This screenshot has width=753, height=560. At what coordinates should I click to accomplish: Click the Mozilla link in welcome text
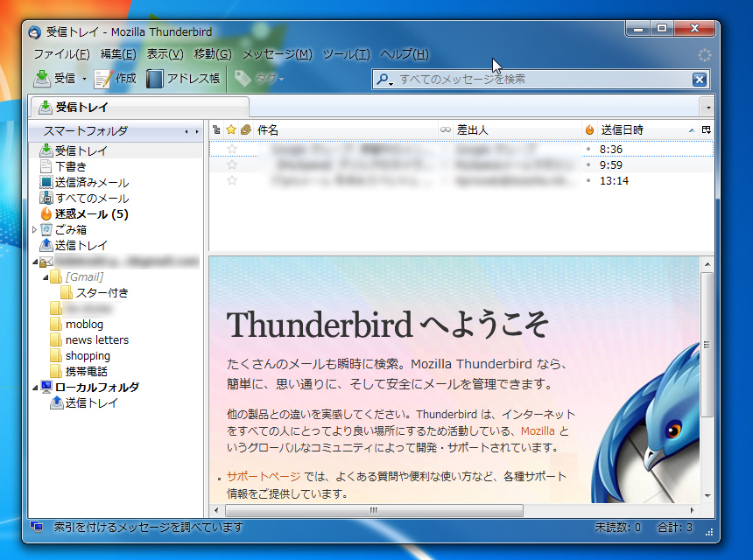coord(539,430)
